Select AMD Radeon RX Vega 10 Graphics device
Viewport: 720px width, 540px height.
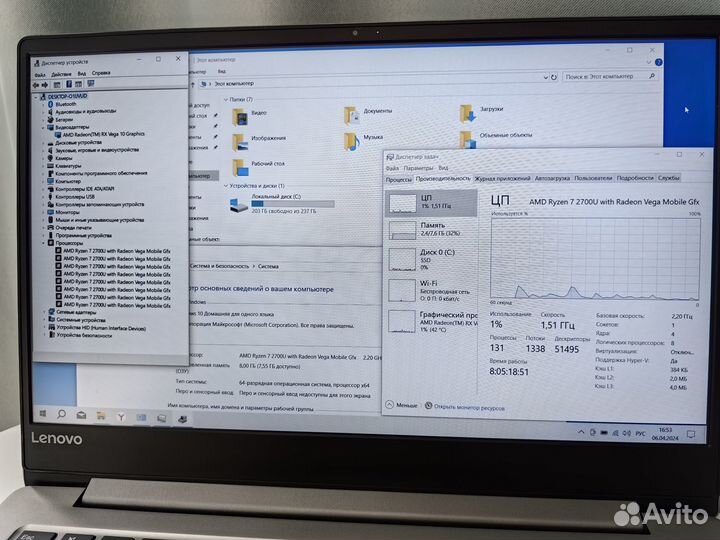tap(103, 134)
